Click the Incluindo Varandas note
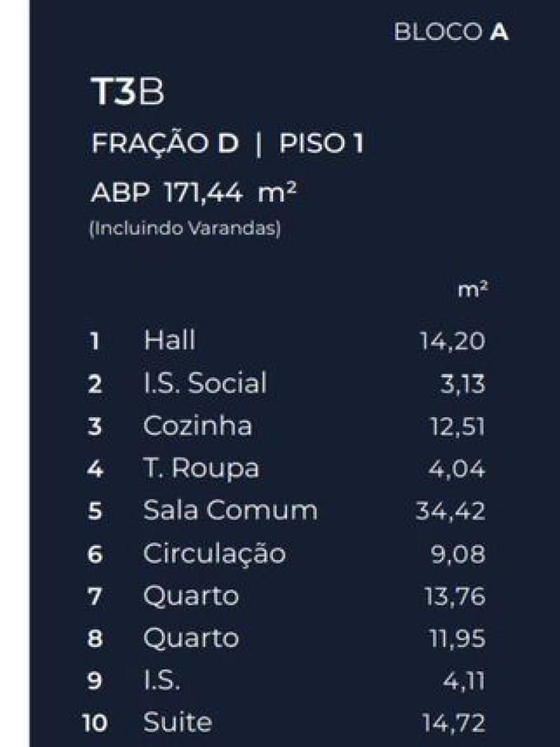Screen dimensions: 560x747 click(185, 230)
